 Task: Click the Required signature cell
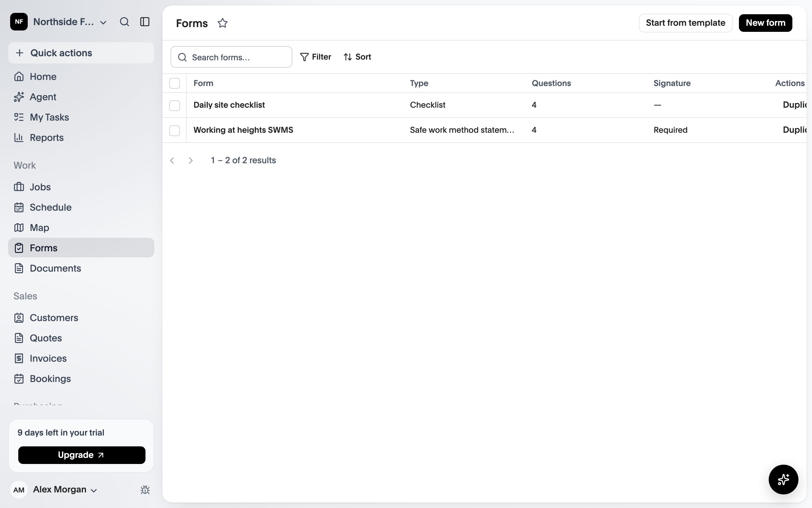(670, 130)
